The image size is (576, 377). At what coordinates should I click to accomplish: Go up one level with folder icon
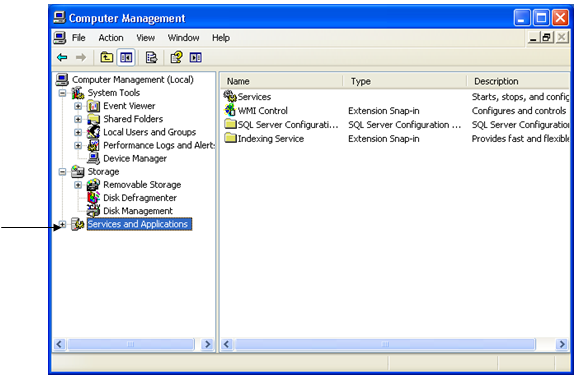click(107, 57)
